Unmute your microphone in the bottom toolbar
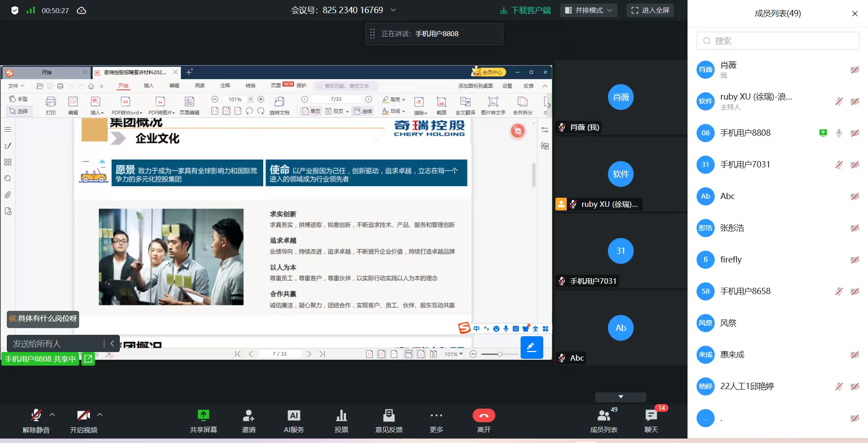Viewport: 868px width, 443px height. 36,415
